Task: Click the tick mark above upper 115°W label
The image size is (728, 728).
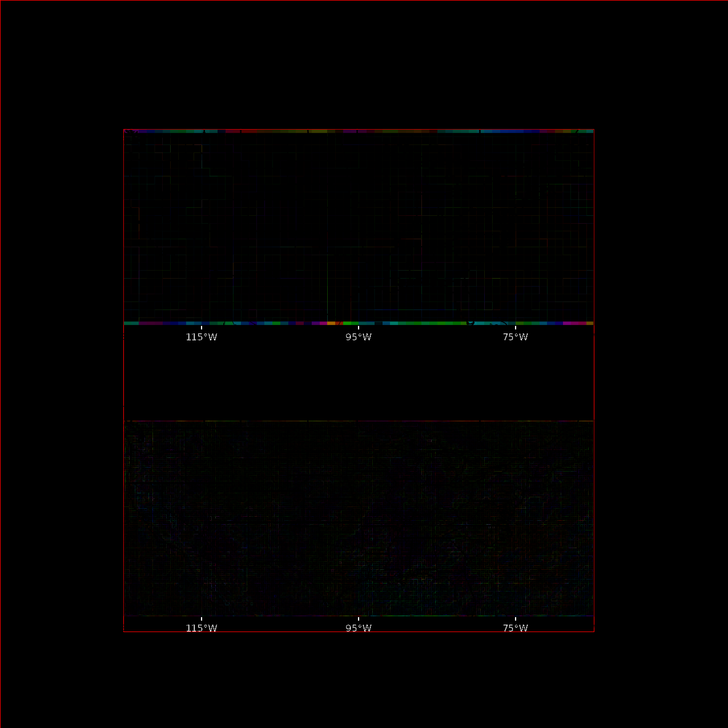Action: pyautogui.click(x=201, y=328)
